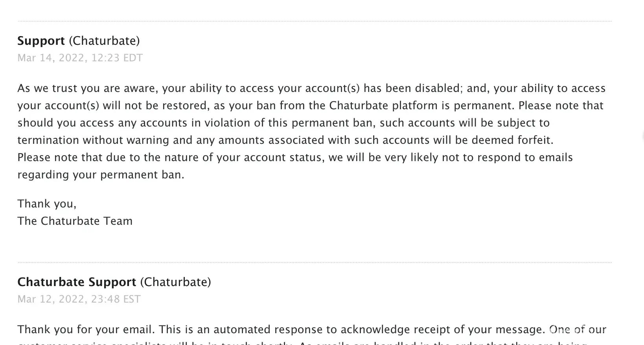Click the bold "Chaturbate Support" sender name
644x345 pixels.
pos(77,282)
